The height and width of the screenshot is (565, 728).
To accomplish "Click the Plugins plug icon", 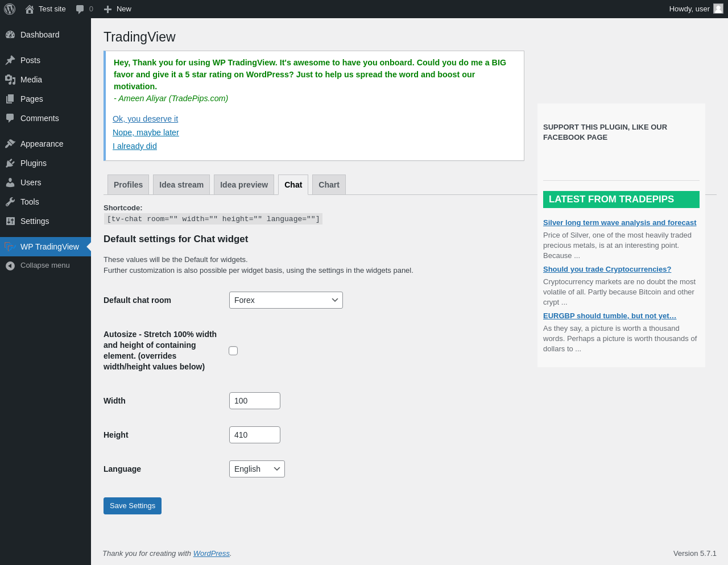I will pyautogui.click(x=10, y=163).
